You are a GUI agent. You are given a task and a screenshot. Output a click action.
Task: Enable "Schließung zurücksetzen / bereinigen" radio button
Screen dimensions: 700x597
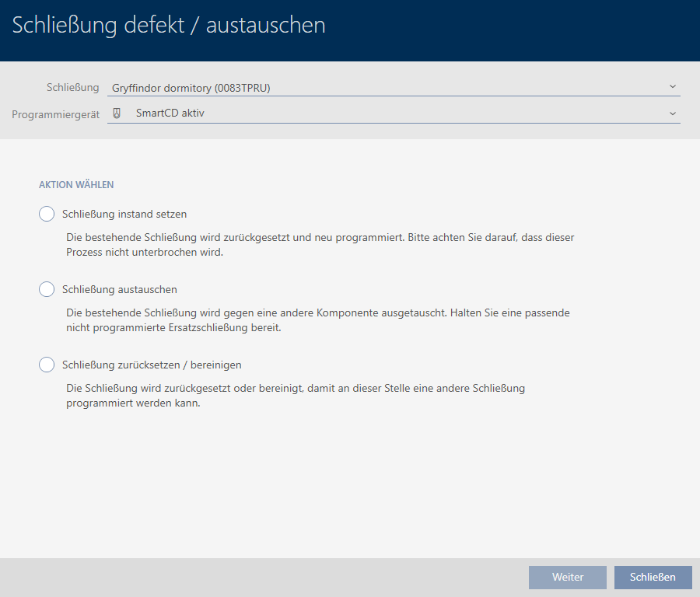pos(47,365)
